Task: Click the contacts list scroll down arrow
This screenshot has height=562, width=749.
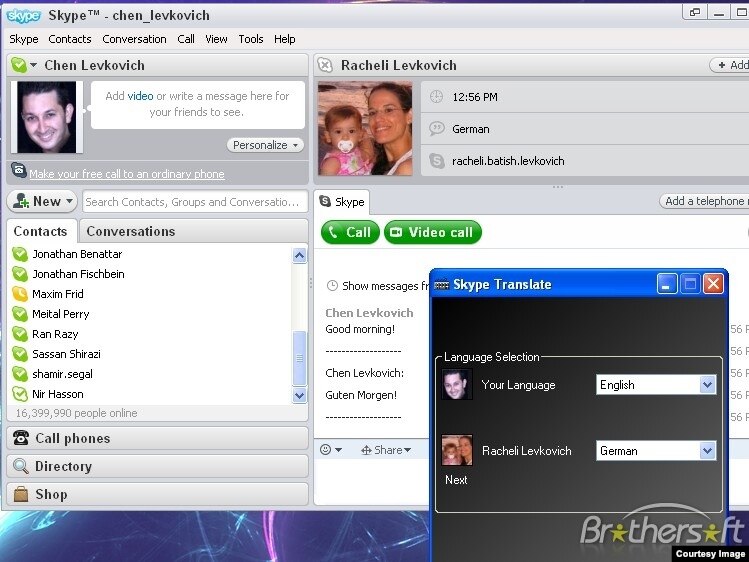Action: pyautogui.click(x=300, y=395)
